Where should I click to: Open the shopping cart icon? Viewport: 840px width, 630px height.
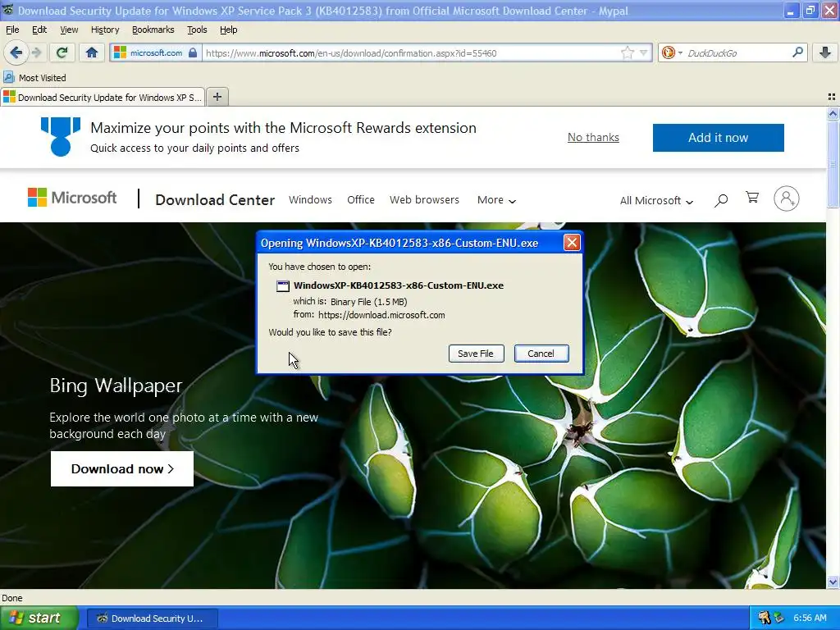752,198
